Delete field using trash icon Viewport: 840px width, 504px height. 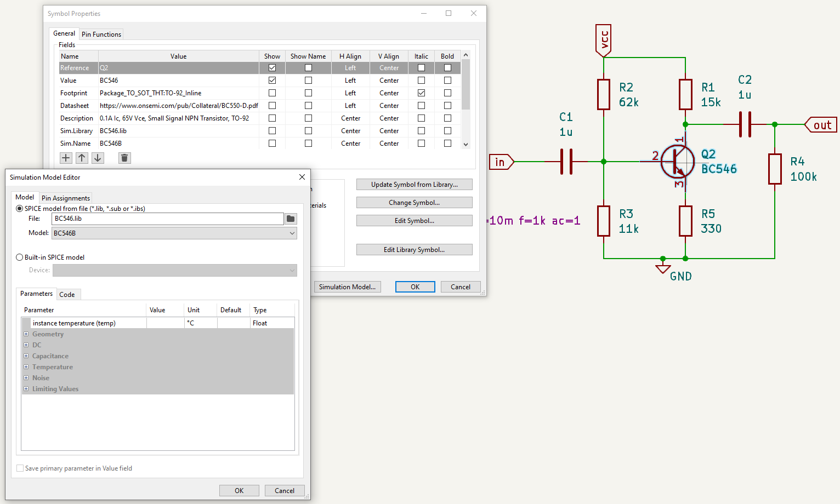(x=124, y=158)
